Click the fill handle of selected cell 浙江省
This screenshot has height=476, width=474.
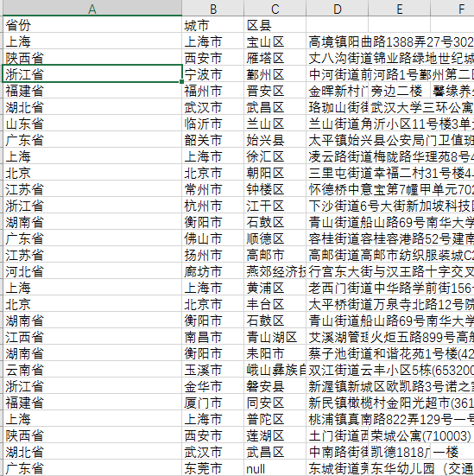point(181,81)
